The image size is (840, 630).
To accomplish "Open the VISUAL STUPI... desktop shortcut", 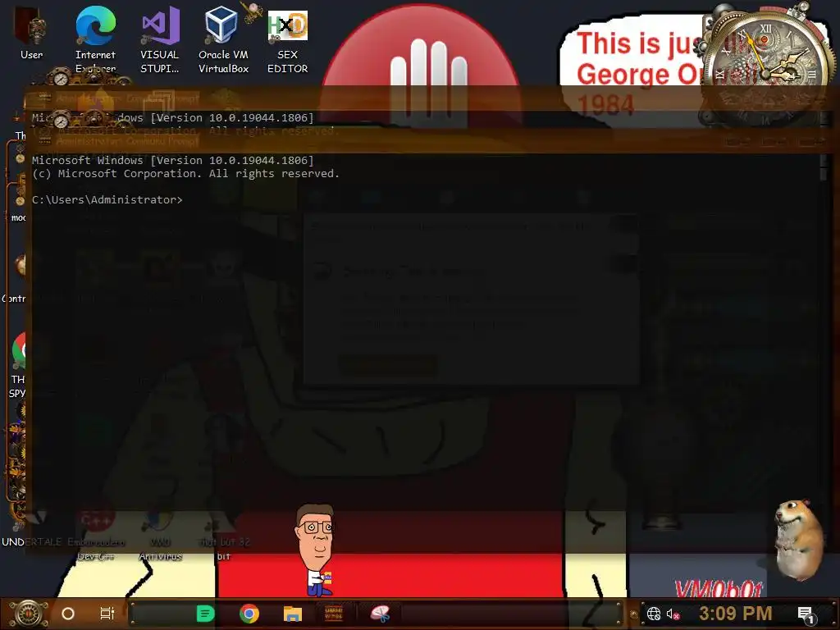I will [x=160, y=39].
